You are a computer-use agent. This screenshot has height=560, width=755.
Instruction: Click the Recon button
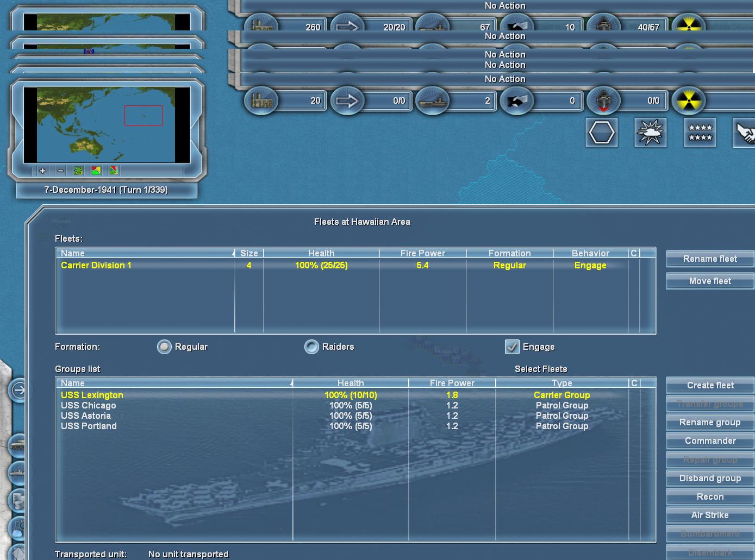(710, 497)
